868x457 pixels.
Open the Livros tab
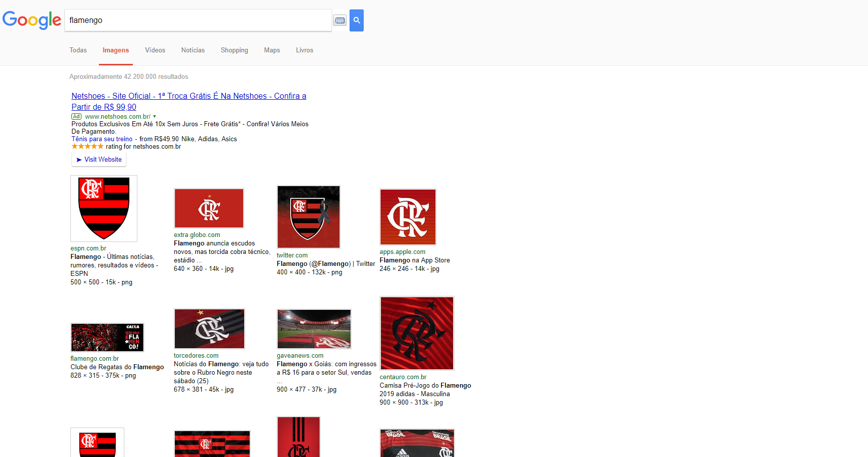point(305,50)
